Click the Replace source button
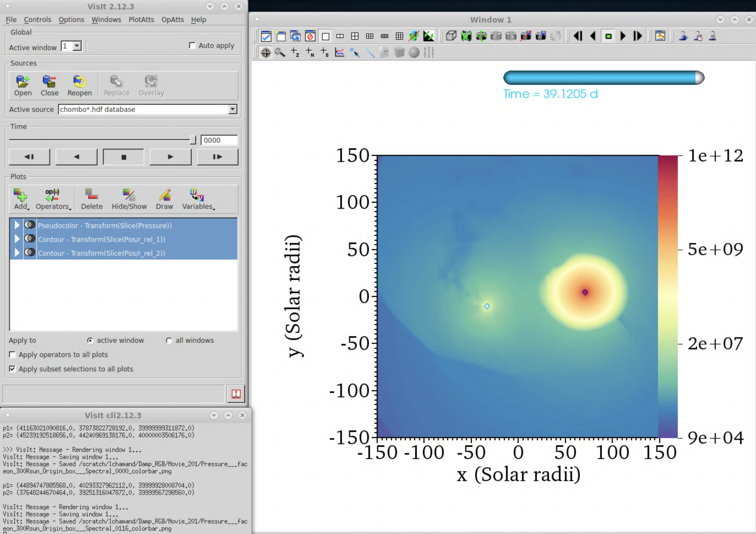This screenshot has height=534, width=756. [116, 85]
